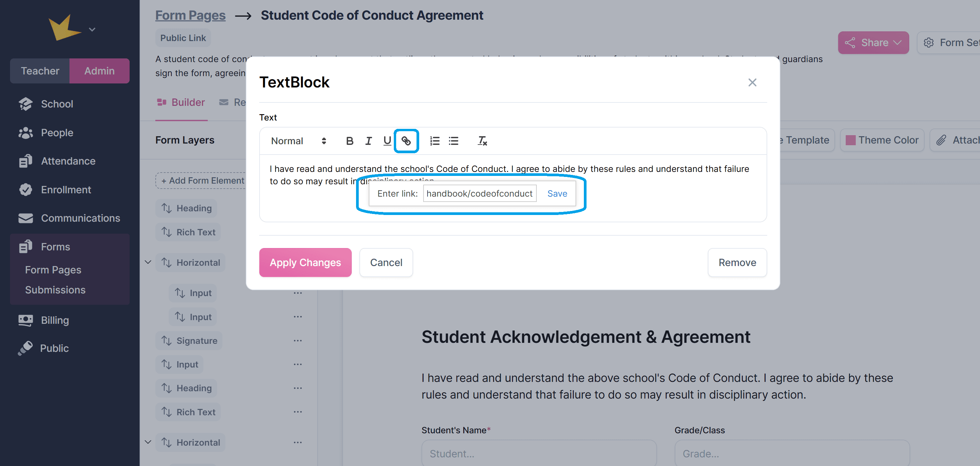Switch to Admin mode
Screen dimensions: 980x466
click(99, 71)
